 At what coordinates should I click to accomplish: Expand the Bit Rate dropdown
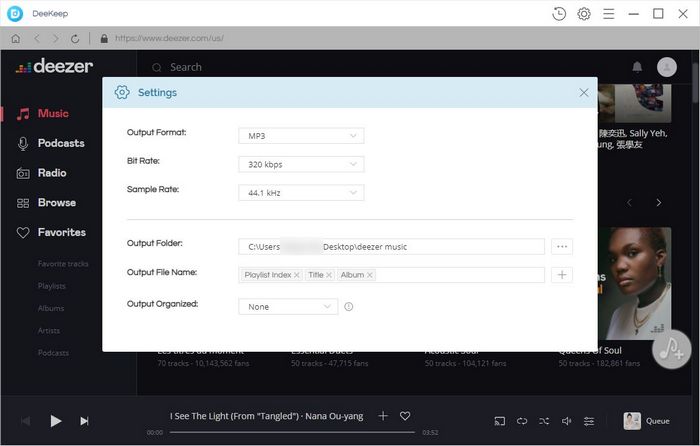click(x=301, y=164)
